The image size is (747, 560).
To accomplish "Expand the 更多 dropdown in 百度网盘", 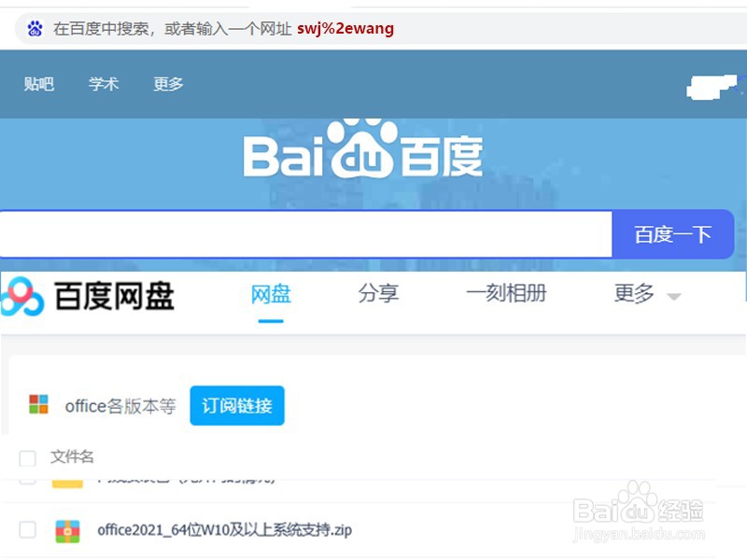I will (x=646, y=293).
